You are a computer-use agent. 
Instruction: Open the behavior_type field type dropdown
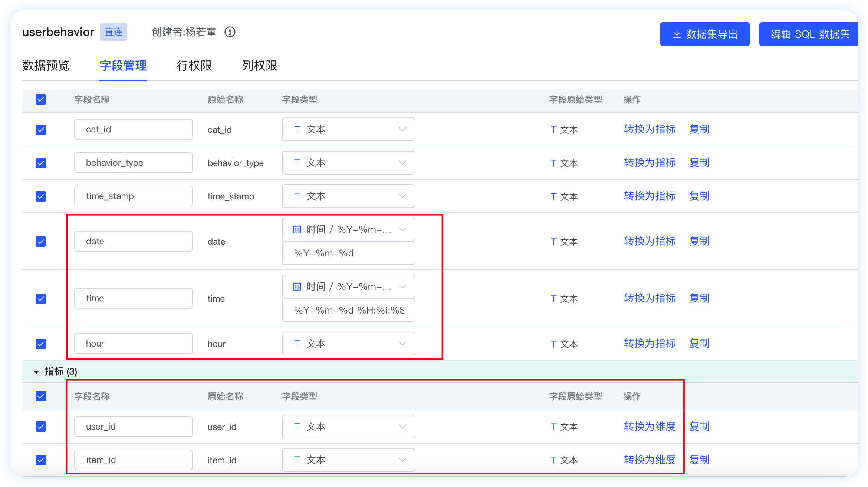point(348,163)
